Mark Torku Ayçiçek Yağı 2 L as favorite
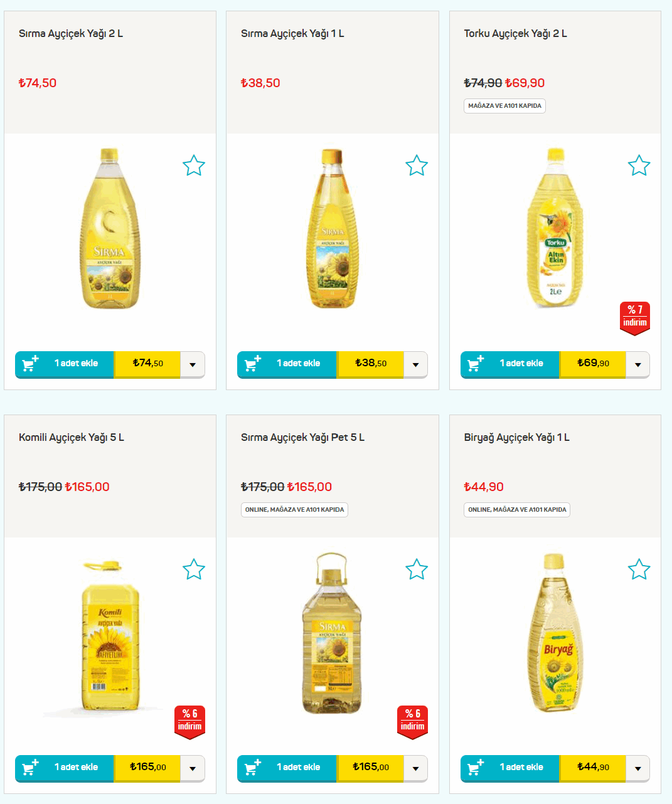This screenshot has height=804, width=672. 639,166
